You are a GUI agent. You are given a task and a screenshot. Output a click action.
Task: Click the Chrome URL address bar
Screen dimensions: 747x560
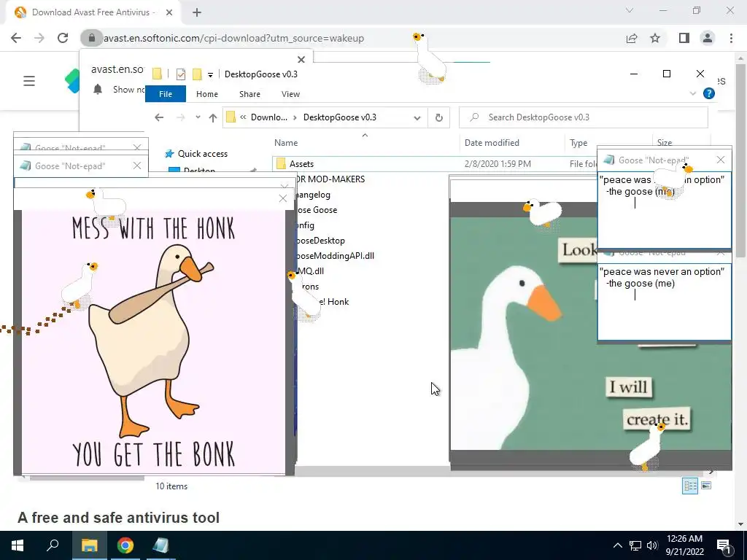pyautogui.click(x=233, y=38)
